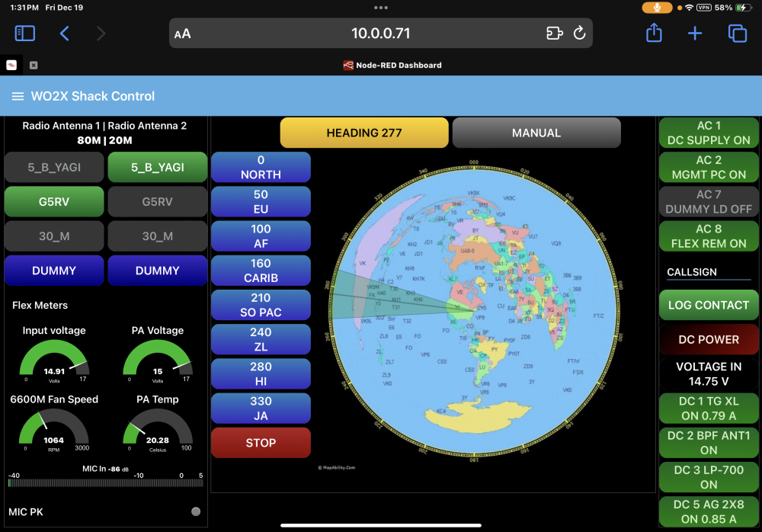Toggle AC 8 FLEX REM ON
Image resolution: width=762 pixels, height=532 pixels.
coord(709,236)
